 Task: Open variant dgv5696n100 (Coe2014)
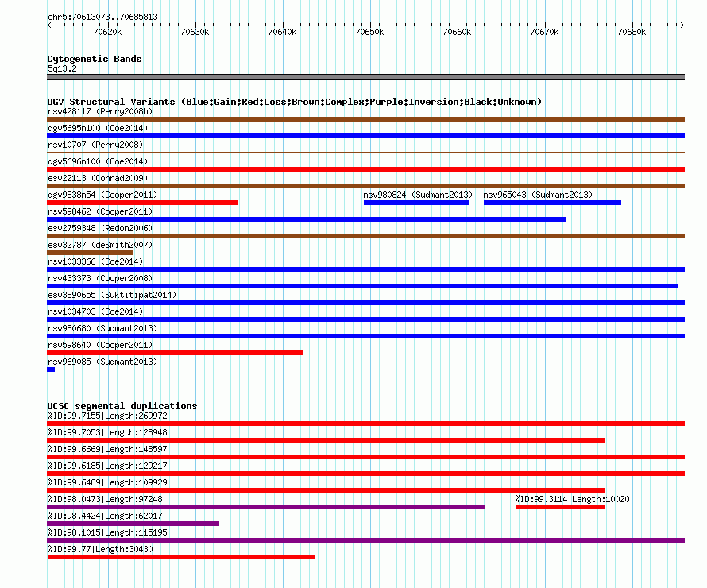coord(98,161)
